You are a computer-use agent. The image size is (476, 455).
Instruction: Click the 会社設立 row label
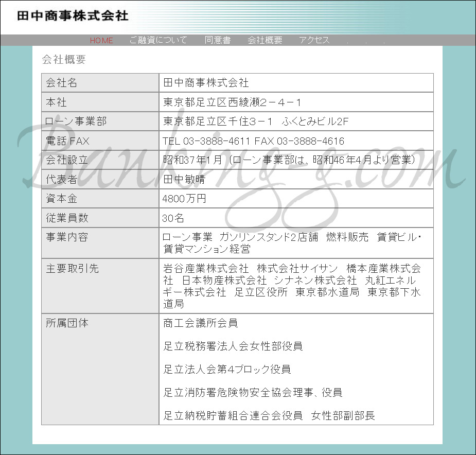click(67, 160)
